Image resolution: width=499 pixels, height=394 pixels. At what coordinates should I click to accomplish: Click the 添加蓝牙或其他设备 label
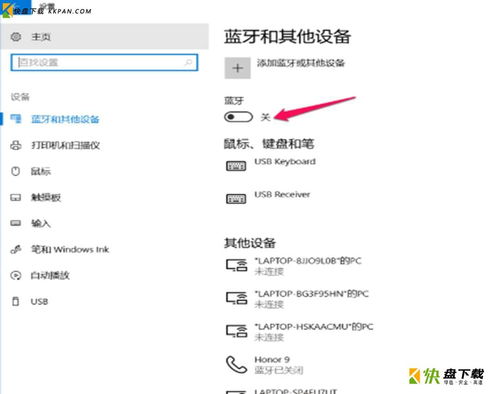point(300,63)
